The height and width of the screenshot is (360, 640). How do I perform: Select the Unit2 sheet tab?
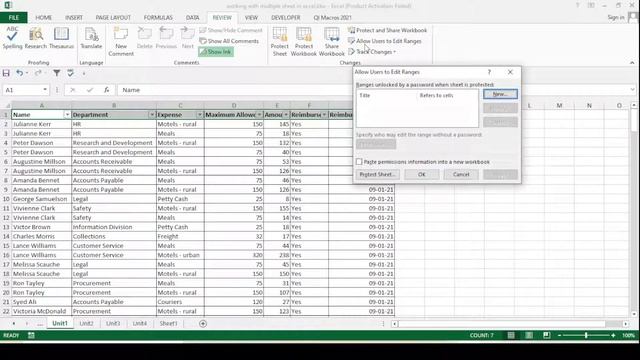[86, 323]
